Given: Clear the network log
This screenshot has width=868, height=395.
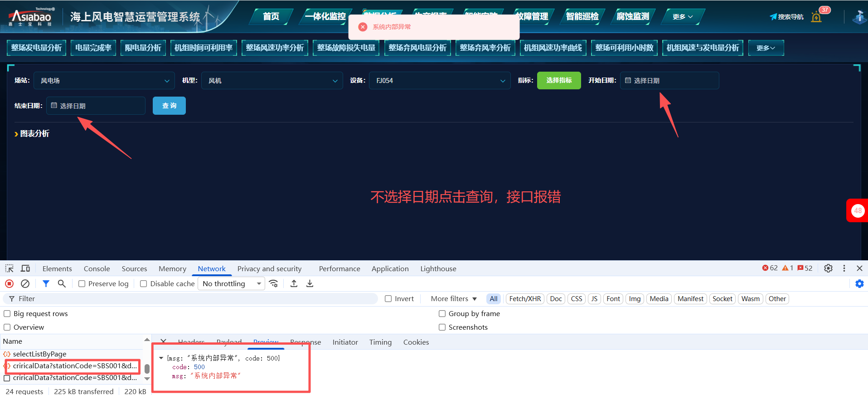Looking at the screenshot, I should [25, 283].
